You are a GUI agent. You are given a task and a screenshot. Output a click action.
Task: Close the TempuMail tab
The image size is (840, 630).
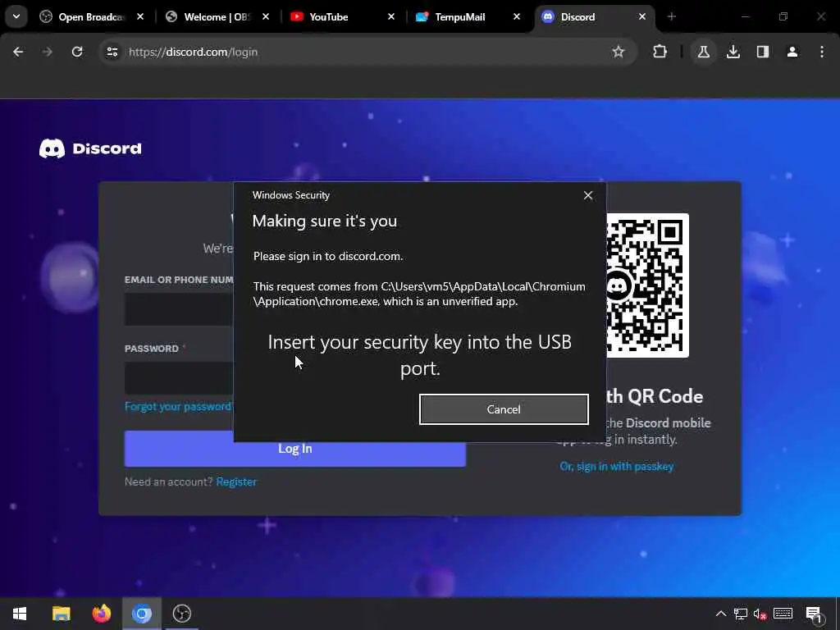click(517, 16)
